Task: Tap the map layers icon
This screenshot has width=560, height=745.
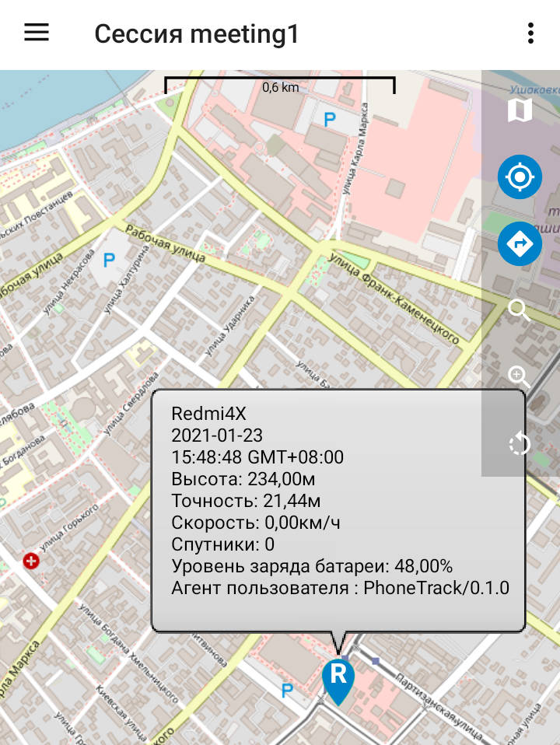Action: (520, 110)
